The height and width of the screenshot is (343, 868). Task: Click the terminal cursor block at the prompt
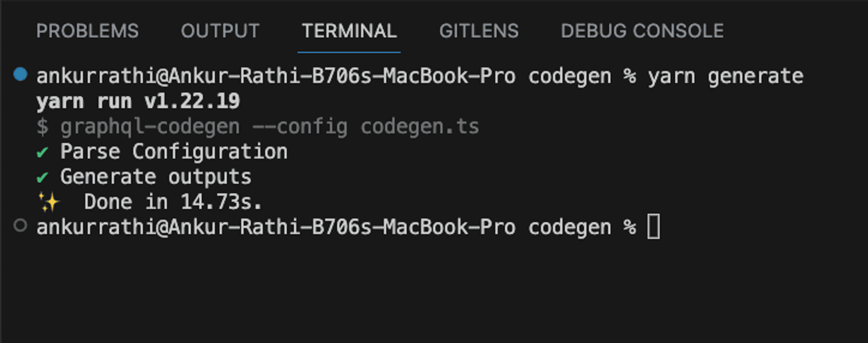[654, 226]
